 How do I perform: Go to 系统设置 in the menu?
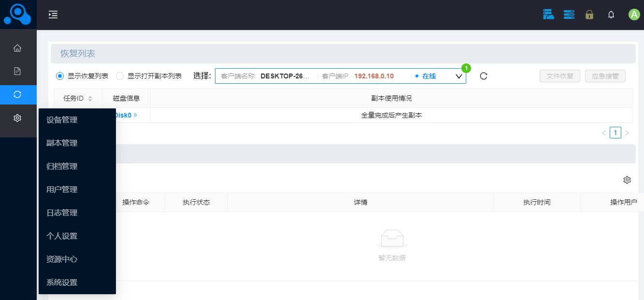62,283
